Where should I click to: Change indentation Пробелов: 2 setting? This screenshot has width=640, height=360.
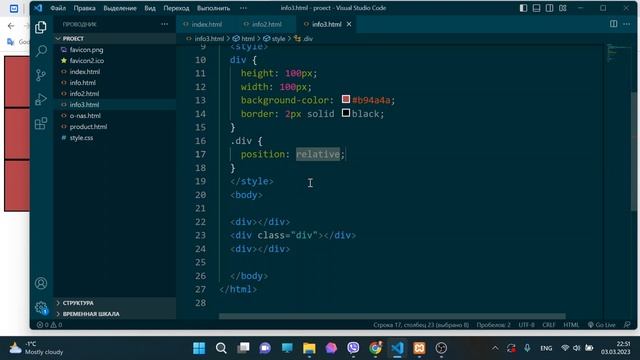click(493, 325)
